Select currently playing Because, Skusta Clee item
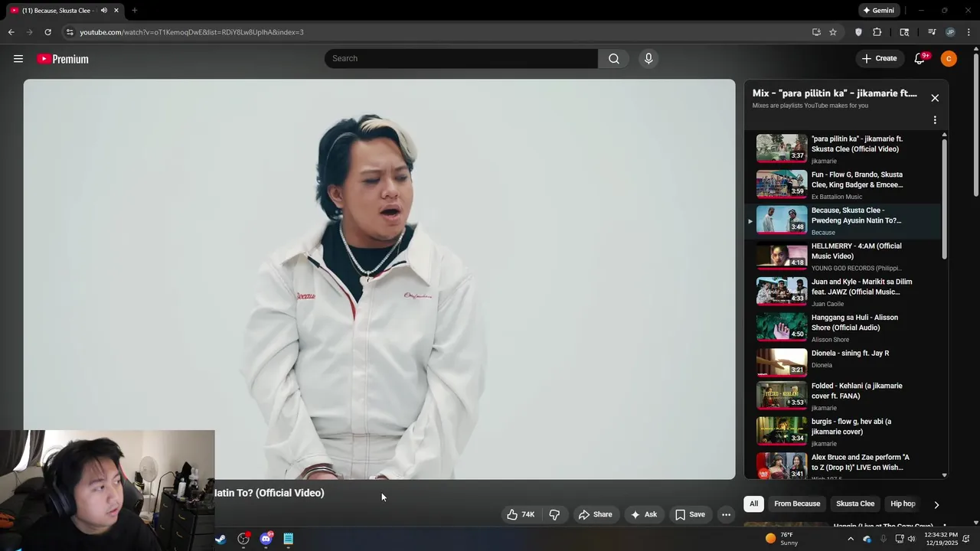The image size is (980, 551). pyautogui.click(x=842, y=220)
